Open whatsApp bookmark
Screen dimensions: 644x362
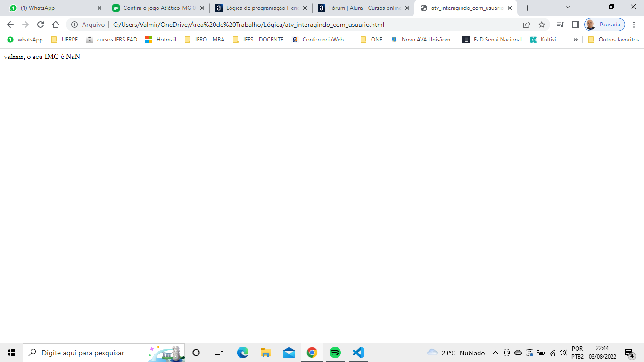tap(25, 40)
